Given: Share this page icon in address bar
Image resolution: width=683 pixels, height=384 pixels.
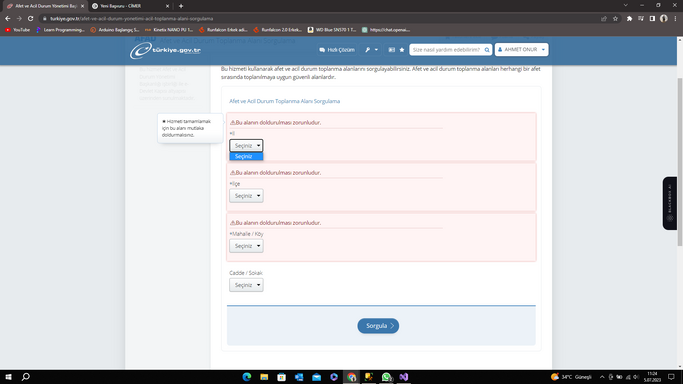Looking at the screenshot, I should pyautogui.click(x=604, y=19).
